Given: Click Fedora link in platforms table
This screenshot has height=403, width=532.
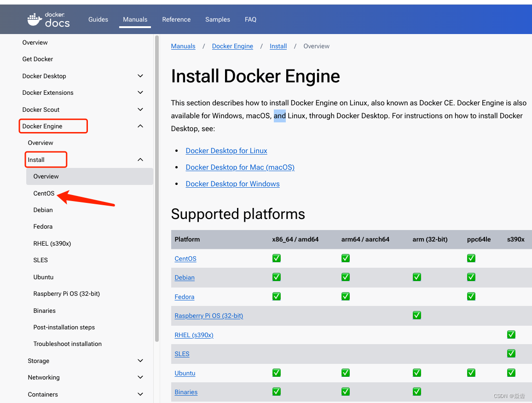Looking at the screenshot, I should pos(184,297).
